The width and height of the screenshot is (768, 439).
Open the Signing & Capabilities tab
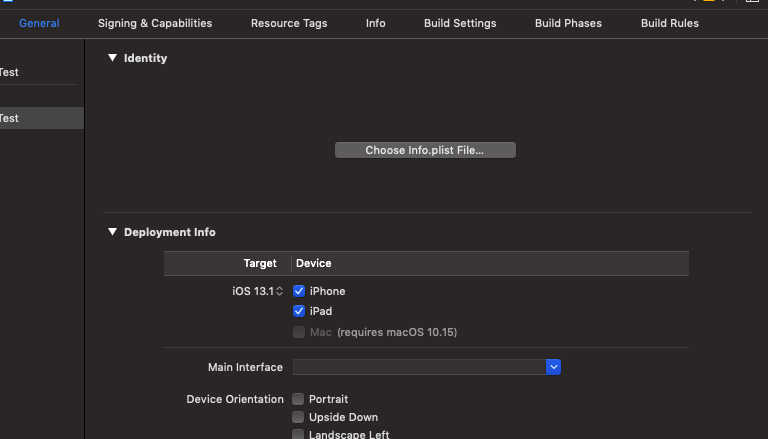[x=155, y=23]
